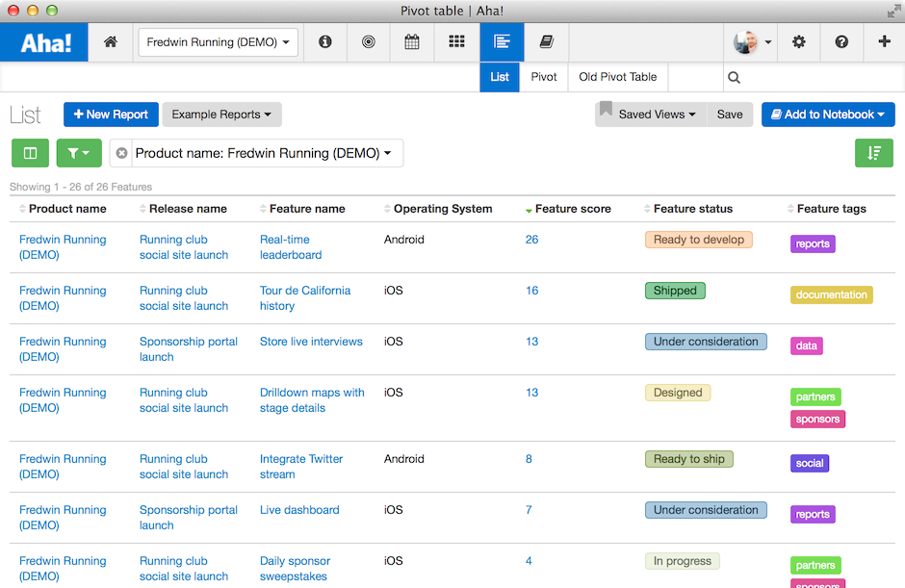Open the reports list icon
Viewport: 905px width, 588px height.
click(502, 42)
